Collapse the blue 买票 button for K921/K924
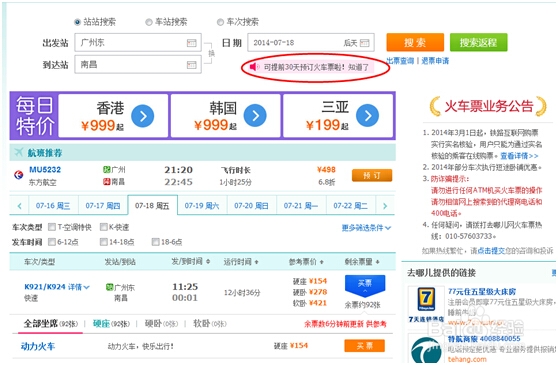 click(x=365, y=285)
